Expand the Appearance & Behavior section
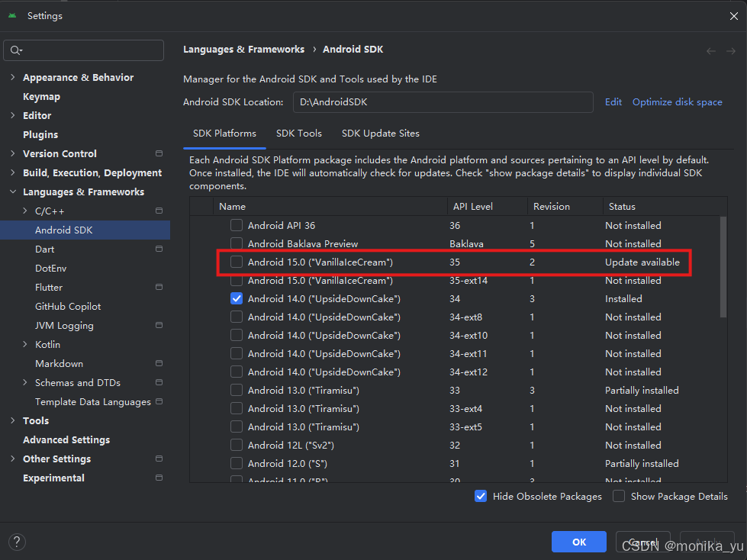The image size is (747, 560). point(12,77)
